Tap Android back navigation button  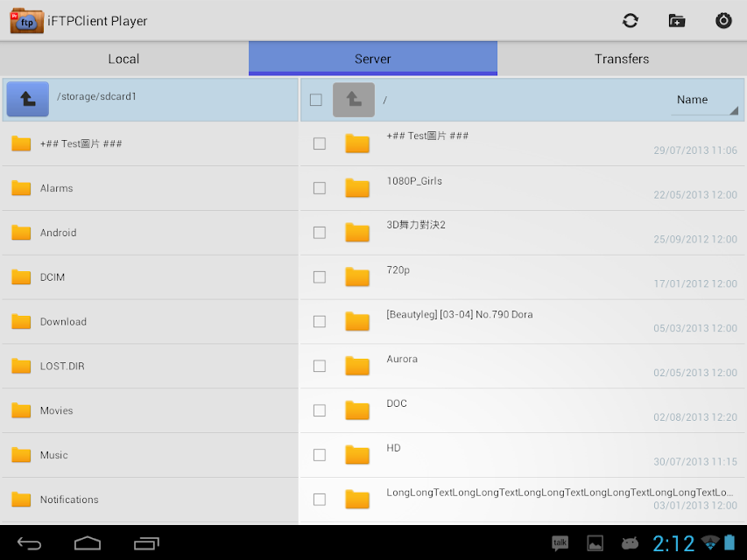click(30, 543)
